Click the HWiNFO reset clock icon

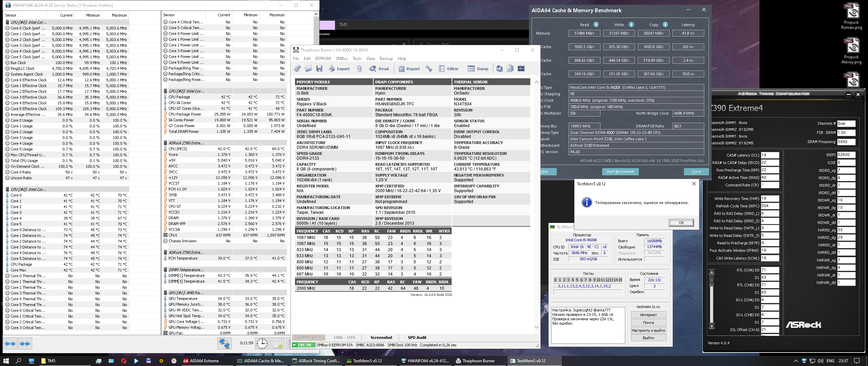(262, 344)
